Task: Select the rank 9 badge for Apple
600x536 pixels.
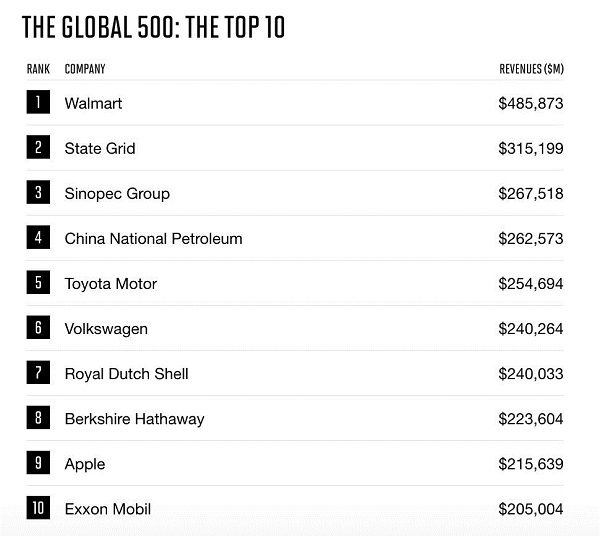Action: (38, 463)
